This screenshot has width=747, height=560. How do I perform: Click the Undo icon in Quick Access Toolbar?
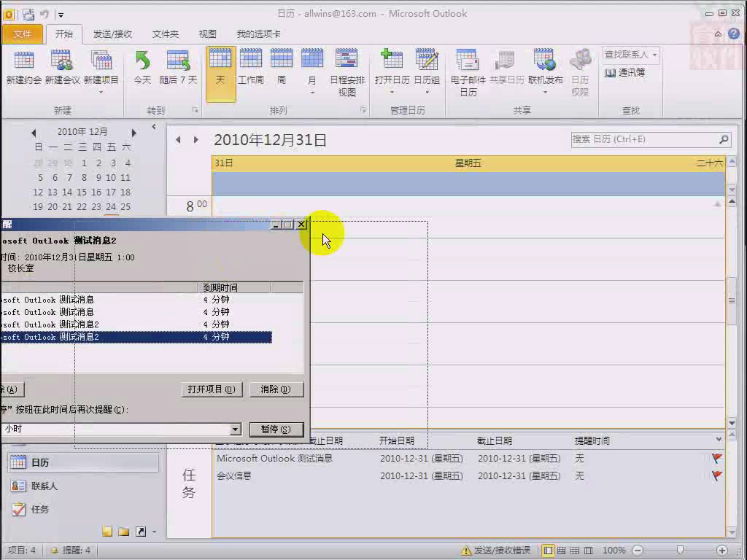[x=44, y=15]
